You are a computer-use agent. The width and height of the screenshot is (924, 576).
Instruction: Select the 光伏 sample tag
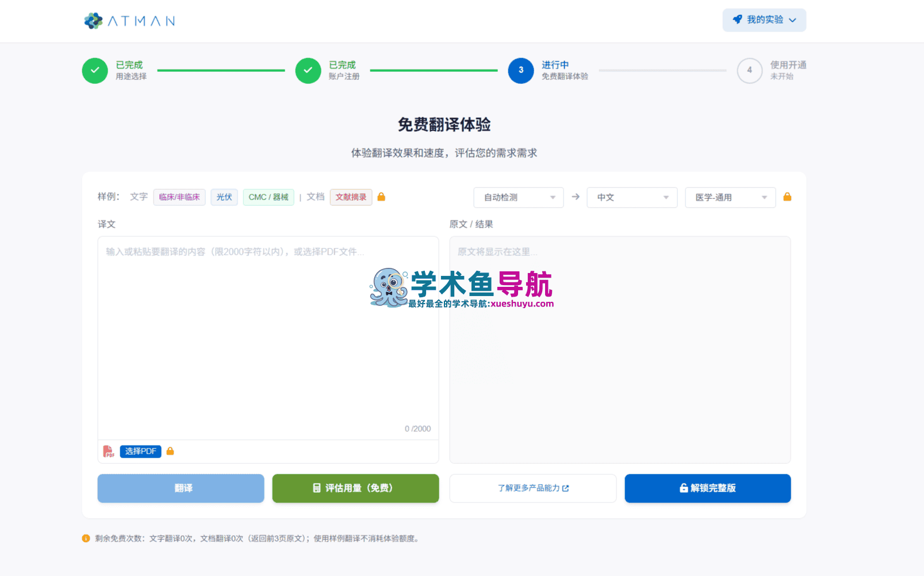coord(224,197)
